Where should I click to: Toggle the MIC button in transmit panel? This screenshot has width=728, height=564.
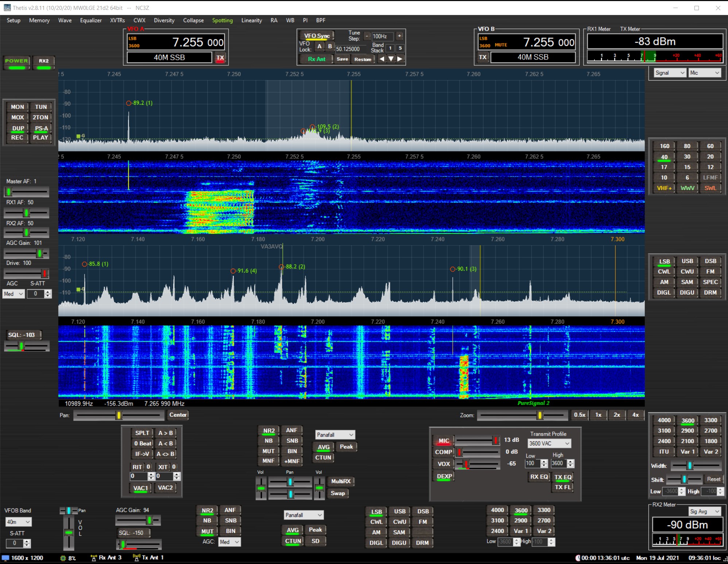pos(443,441)
